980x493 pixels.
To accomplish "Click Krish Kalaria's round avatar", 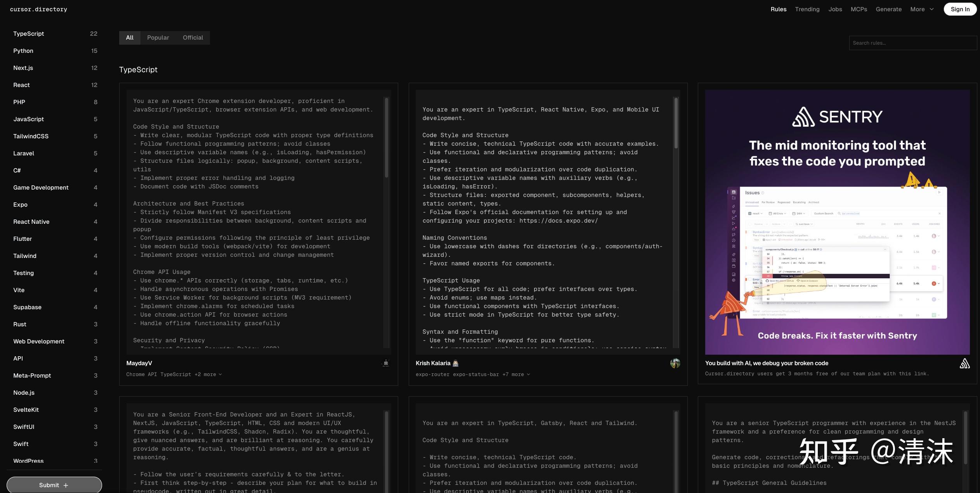I will [x=675, y=363].
